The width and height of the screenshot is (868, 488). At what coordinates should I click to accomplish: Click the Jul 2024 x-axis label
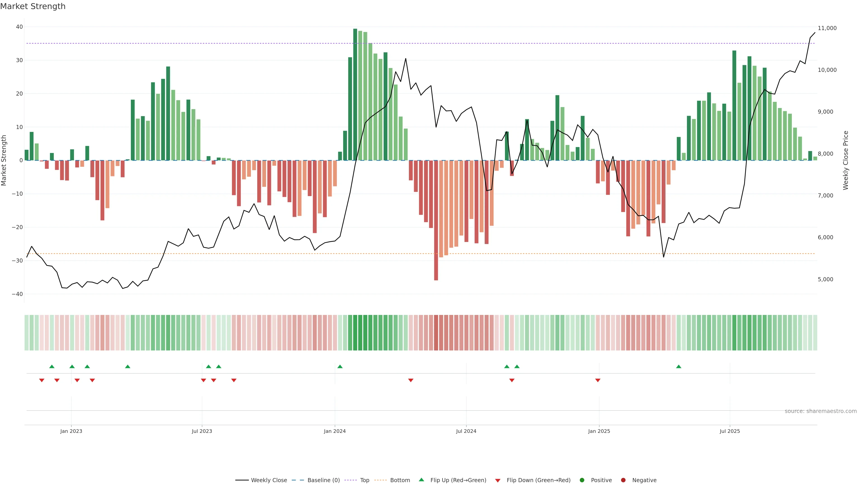coord(466,431)
